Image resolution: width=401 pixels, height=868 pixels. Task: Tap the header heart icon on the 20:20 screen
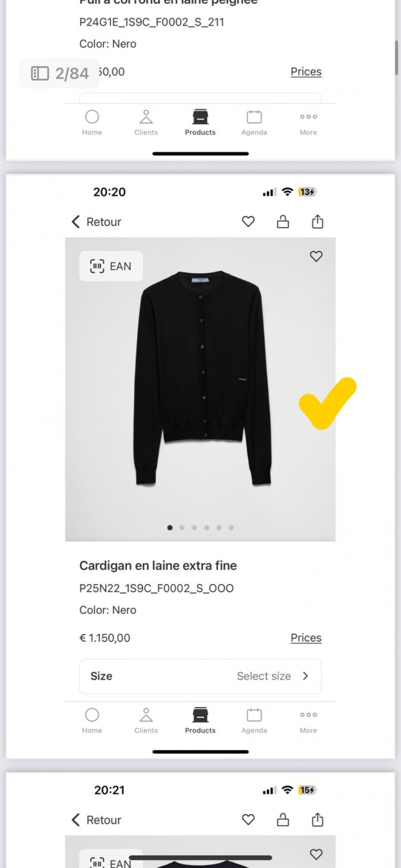coord(248,221)
